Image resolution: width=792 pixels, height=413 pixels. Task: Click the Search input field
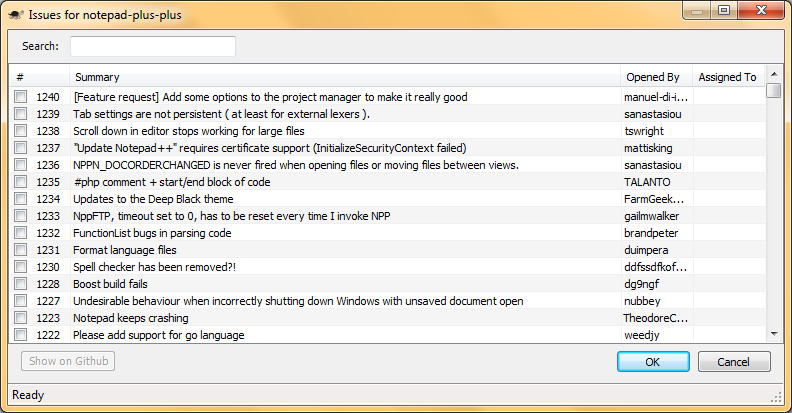(153, 46)
